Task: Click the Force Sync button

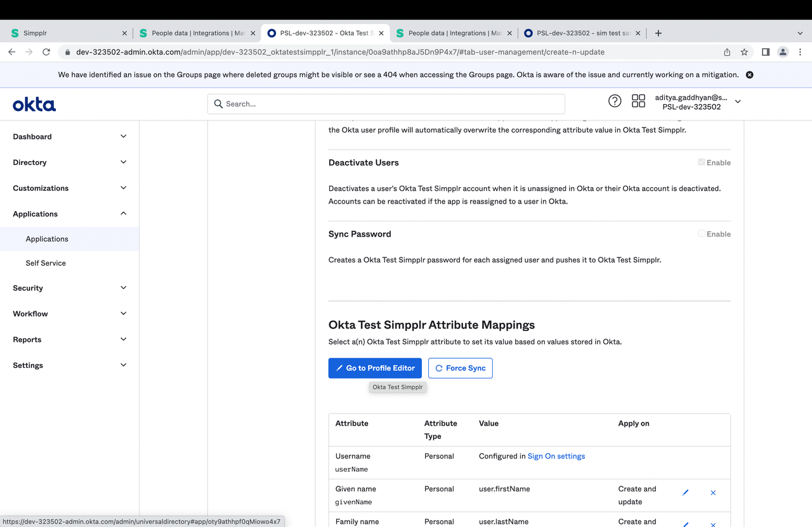Action: [460, 368]
